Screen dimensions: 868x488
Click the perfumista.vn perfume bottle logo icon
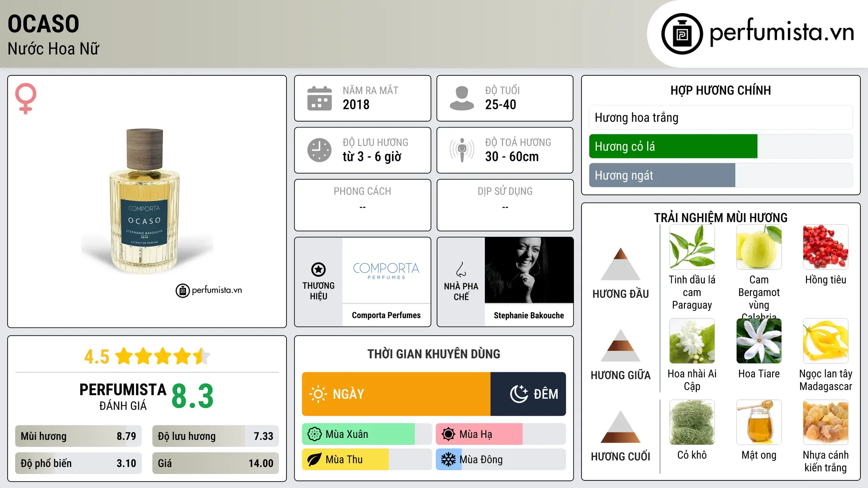(682, 34)
